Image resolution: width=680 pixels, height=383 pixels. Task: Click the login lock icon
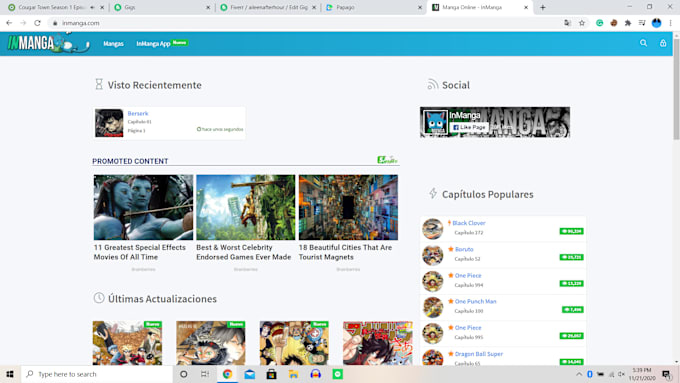pos(663,43)
